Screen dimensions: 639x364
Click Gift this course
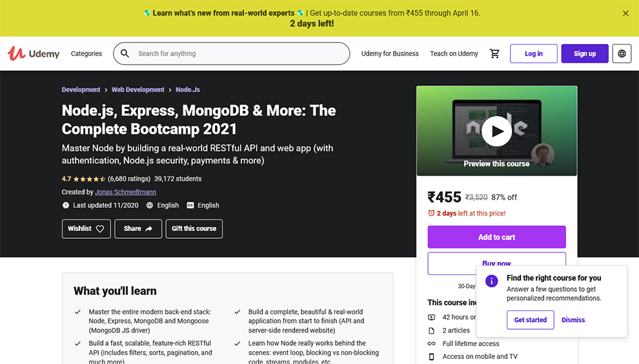tap(194, 228)
